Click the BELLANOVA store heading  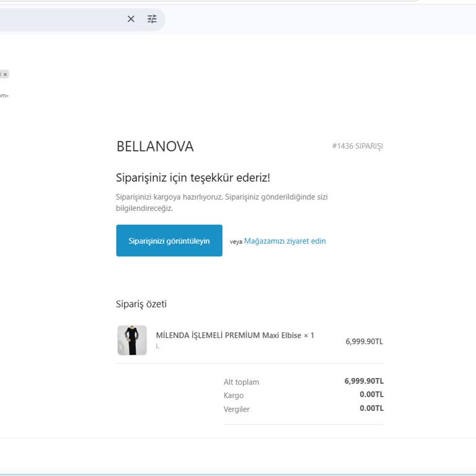155,146
